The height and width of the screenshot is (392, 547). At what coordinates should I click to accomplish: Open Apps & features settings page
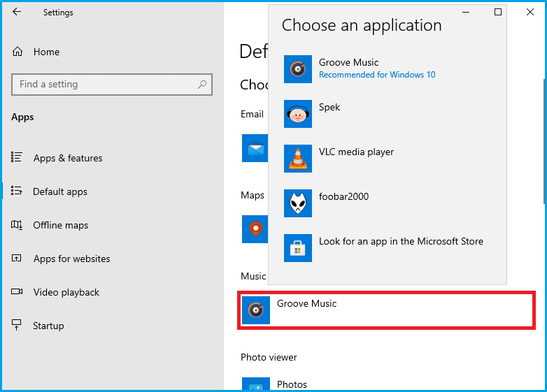pyautogui.click(x=68, y=158)
